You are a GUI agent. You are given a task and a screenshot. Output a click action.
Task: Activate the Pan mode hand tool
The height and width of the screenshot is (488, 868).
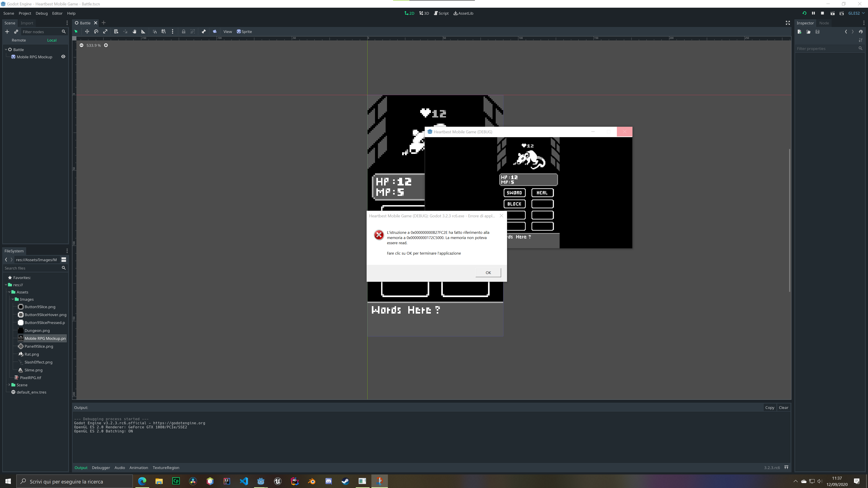[134, 32]
